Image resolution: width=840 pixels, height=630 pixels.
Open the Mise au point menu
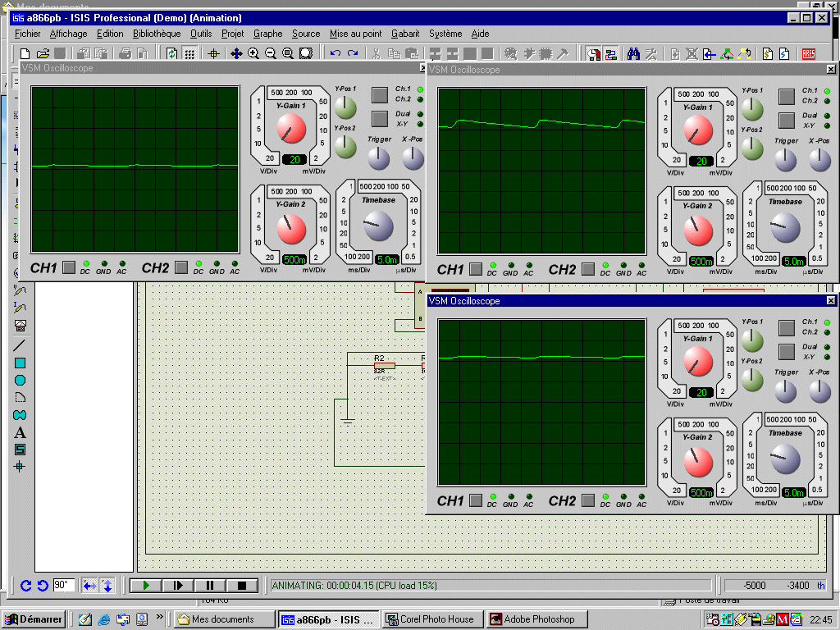(355, 34)
